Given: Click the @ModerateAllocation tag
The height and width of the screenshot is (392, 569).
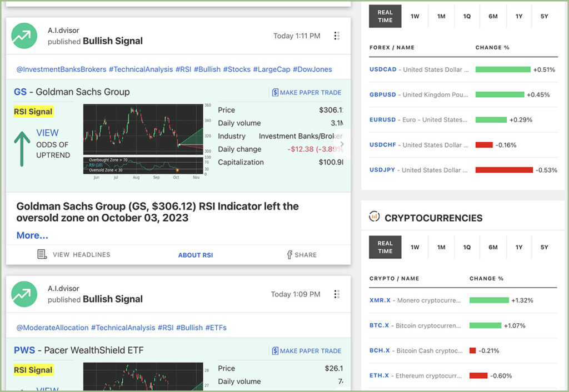Looking at the screenshot, I should [x=52, y=328].
